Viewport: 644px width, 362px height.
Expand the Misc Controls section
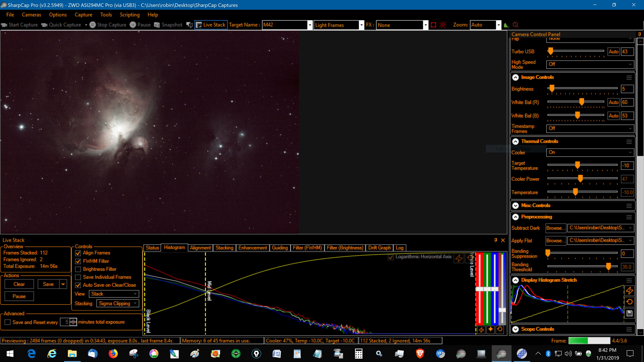coord(515,206)
